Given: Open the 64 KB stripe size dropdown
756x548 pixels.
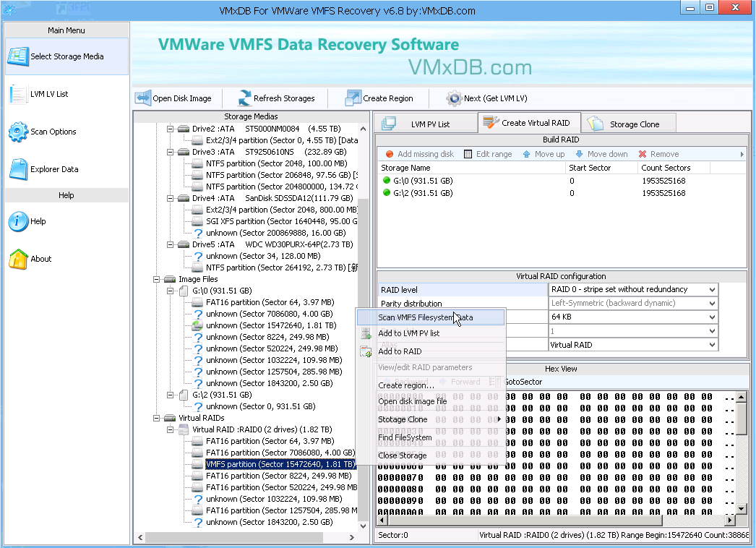Looking at the screenshot, I should [712, 317].
